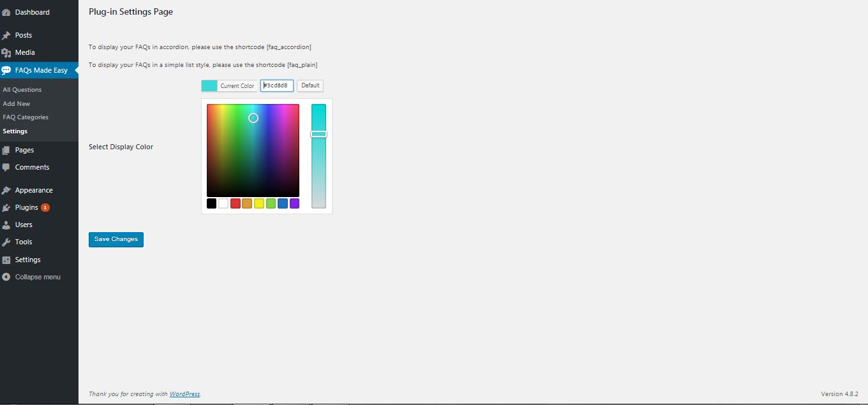Open Add New submenu link
This screenshot has height=405, width=868.
point(17,103)
